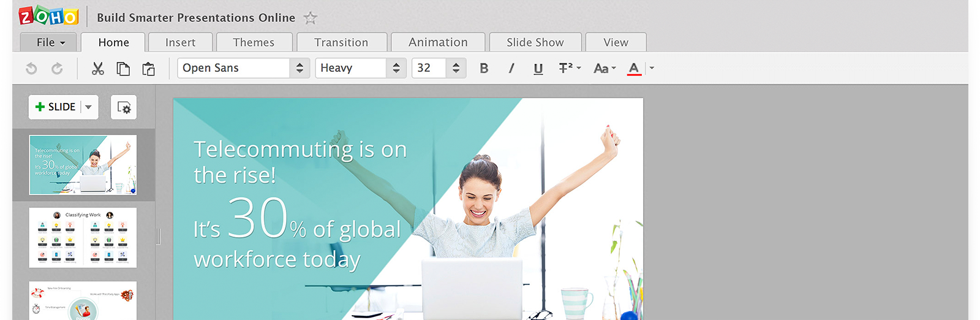
Task: Open the slide settings gear icon
Action: 124,107
